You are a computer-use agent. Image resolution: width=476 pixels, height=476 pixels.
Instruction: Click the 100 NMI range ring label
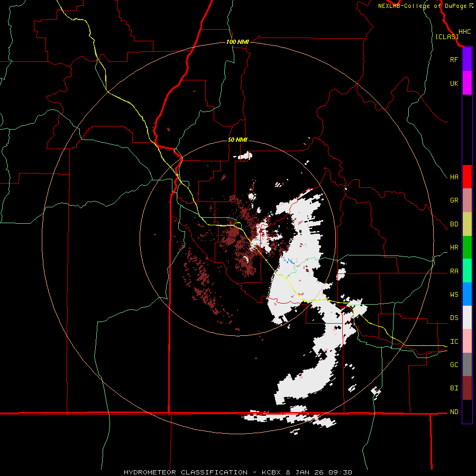pos(237,42)
